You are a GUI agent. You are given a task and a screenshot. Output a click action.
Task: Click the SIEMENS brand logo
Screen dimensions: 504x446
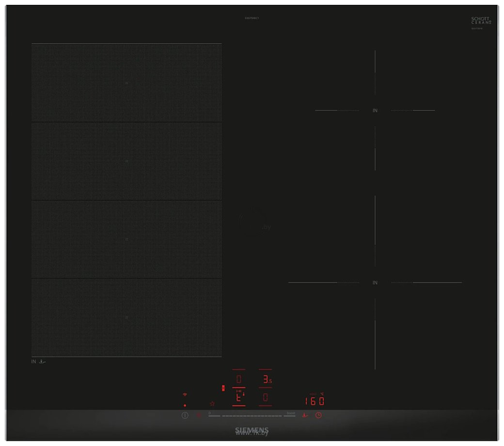pyautogui.click(x=252, y=430)
